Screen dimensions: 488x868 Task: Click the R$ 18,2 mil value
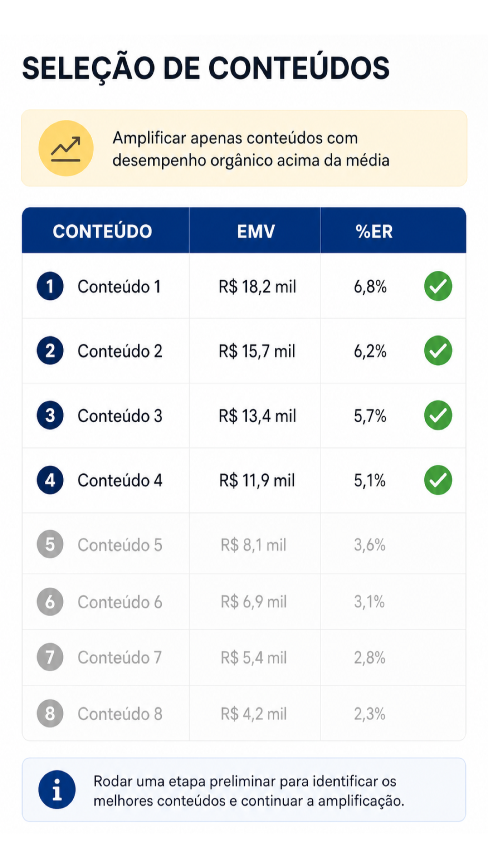(258, 287)
